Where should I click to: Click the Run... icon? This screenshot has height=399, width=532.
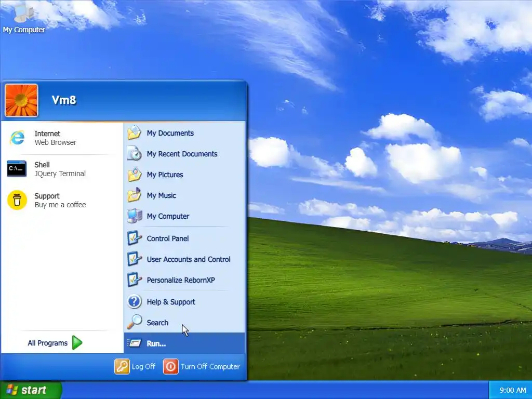click(135, 343)
